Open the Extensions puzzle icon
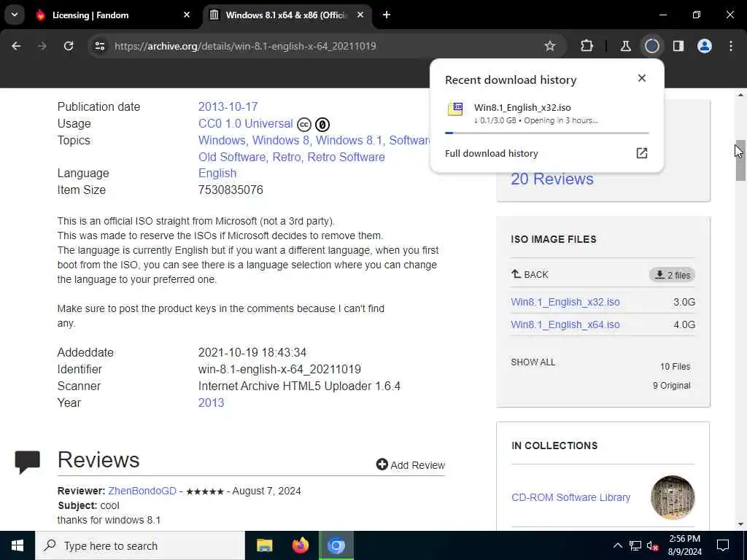 (587, 46)
